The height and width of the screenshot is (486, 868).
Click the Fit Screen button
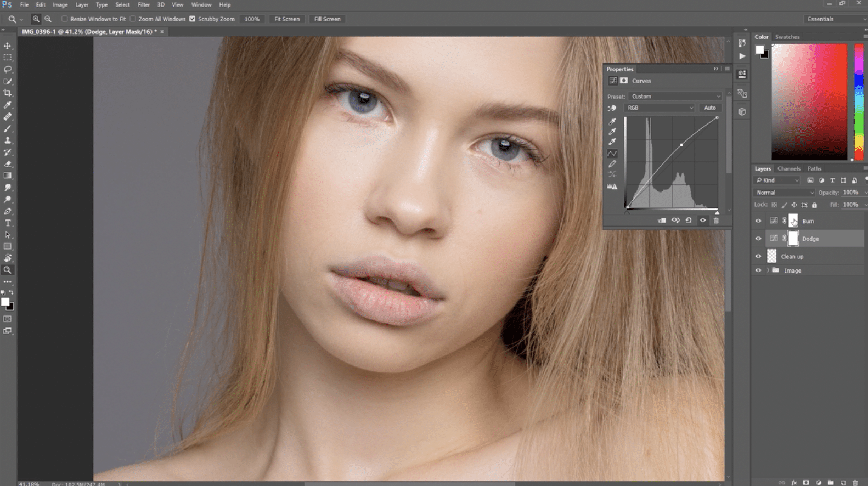tap(287, 19)
